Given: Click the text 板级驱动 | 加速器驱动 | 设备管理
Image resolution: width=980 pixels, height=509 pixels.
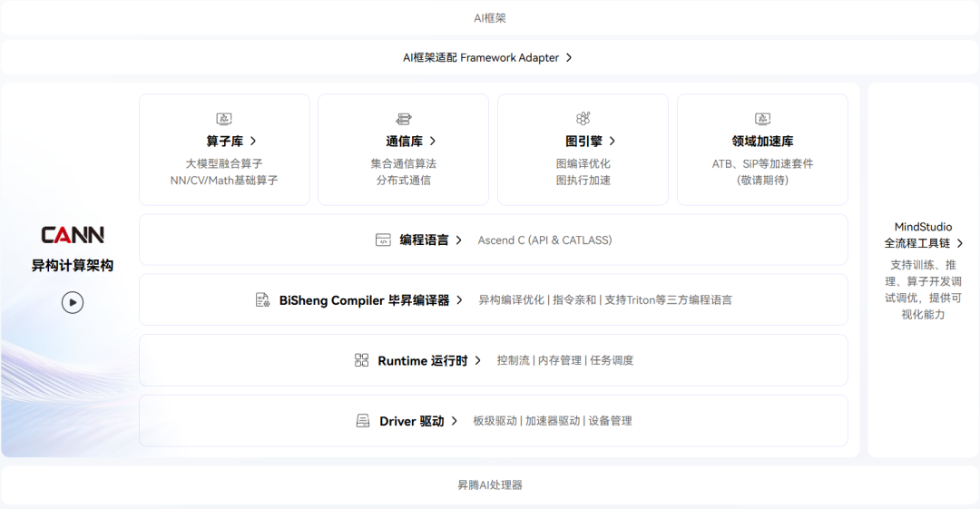Looking at the screenshot, I should click(x=553, y=422).
